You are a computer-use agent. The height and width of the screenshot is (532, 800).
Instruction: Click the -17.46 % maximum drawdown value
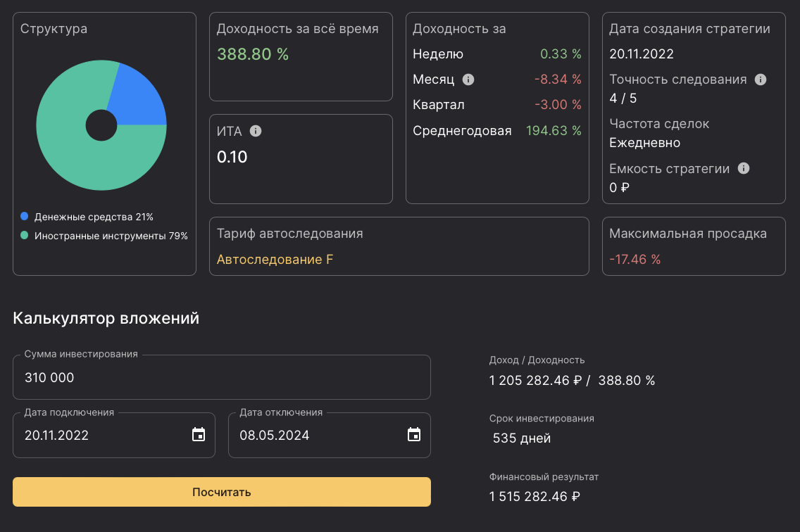[x=635, y=260]
